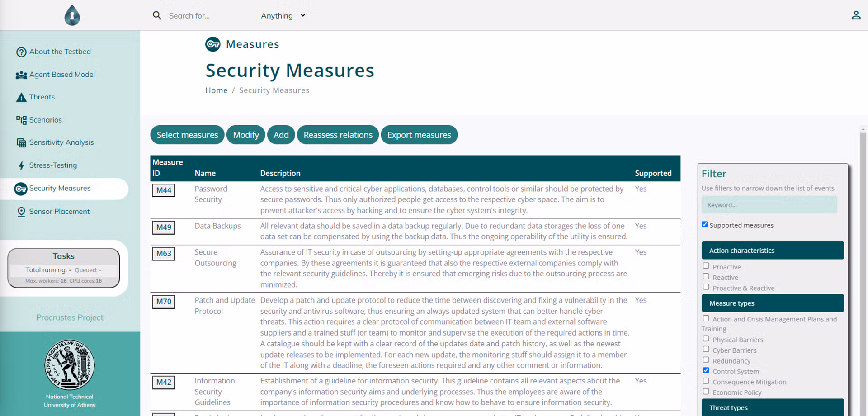Viewport: 868px width, 416px height.
Task: Click the Scenarios tree icon
Action: [x=21, y=120]
